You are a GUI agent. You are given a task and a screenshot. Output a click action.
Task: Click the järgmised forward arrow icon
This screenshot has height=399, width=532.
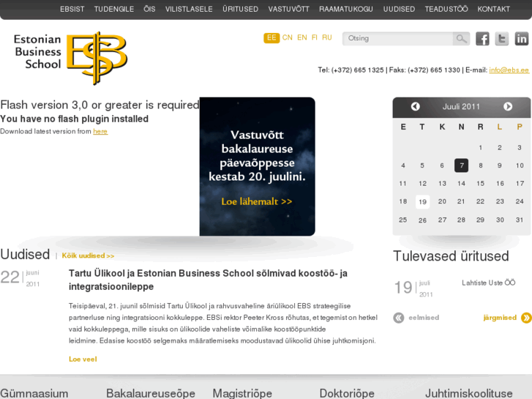(x=526, y=318)
